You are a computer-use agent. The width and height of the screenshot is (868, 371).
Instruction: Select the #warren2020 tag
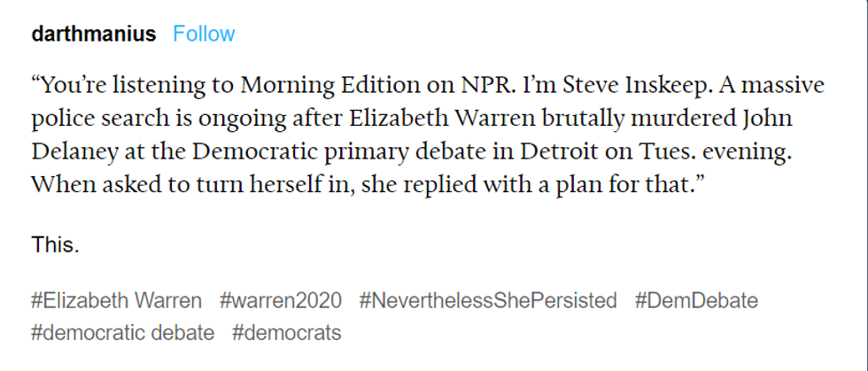point(280,301)
